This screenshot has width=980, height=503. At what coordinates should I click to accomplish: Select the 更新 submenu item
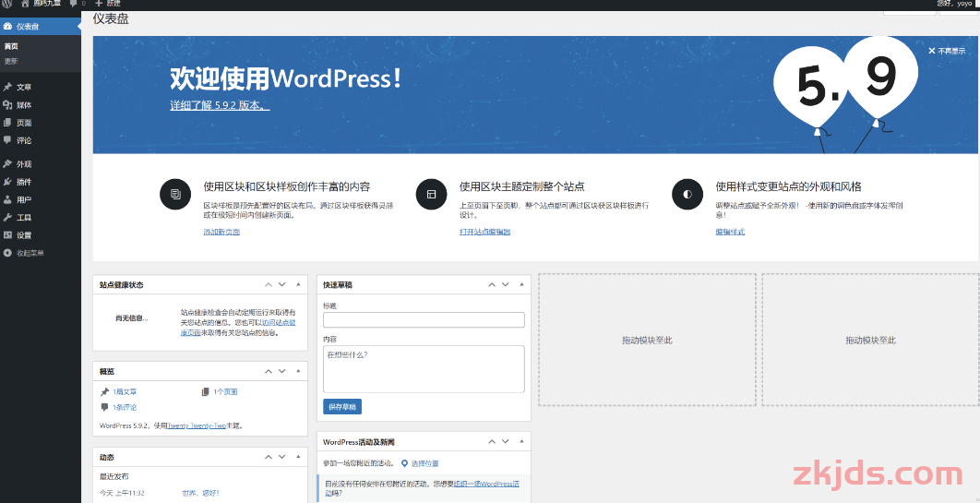pos(11,61)
